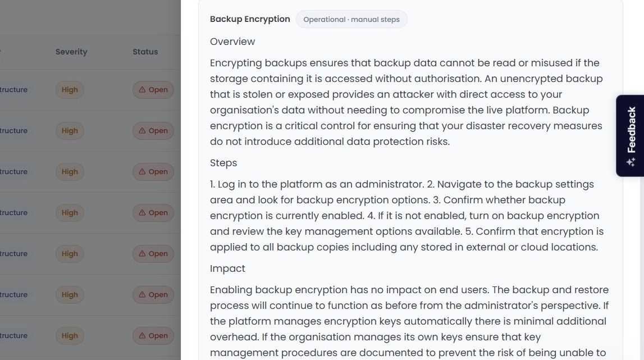
Task: Select the first row High severity badge
Action: coord(70,90)
